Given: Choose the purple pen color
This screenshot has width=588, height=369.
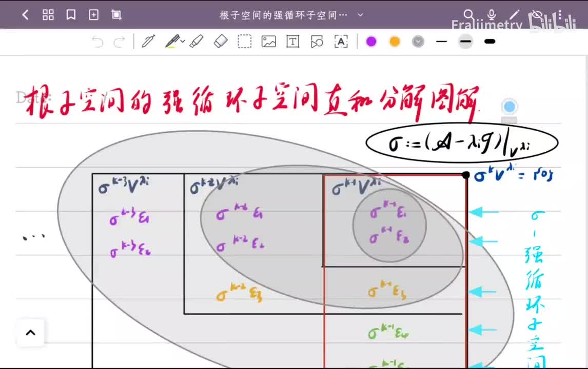Looking at the screenshot, I should (x=371, y=41).
